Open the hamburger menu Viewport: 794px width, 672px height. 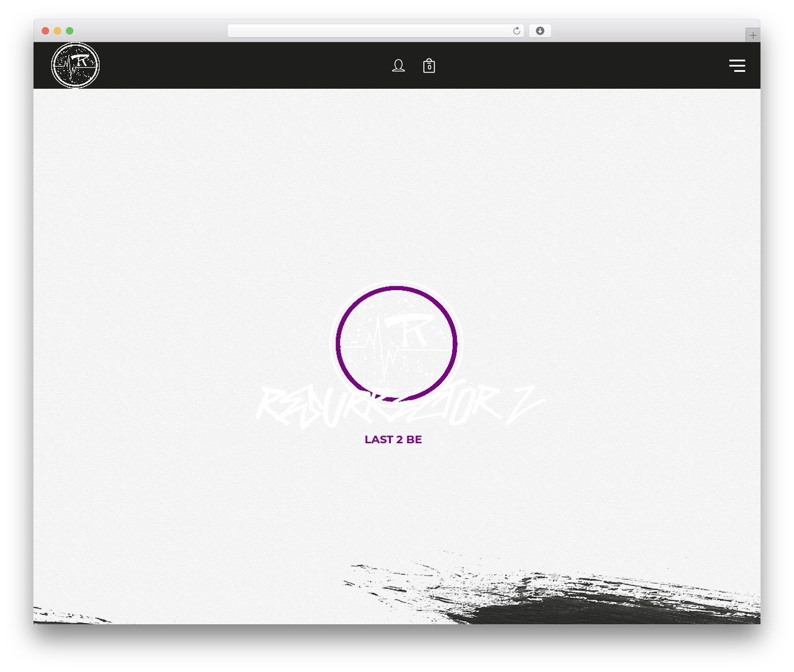[737, 66]
